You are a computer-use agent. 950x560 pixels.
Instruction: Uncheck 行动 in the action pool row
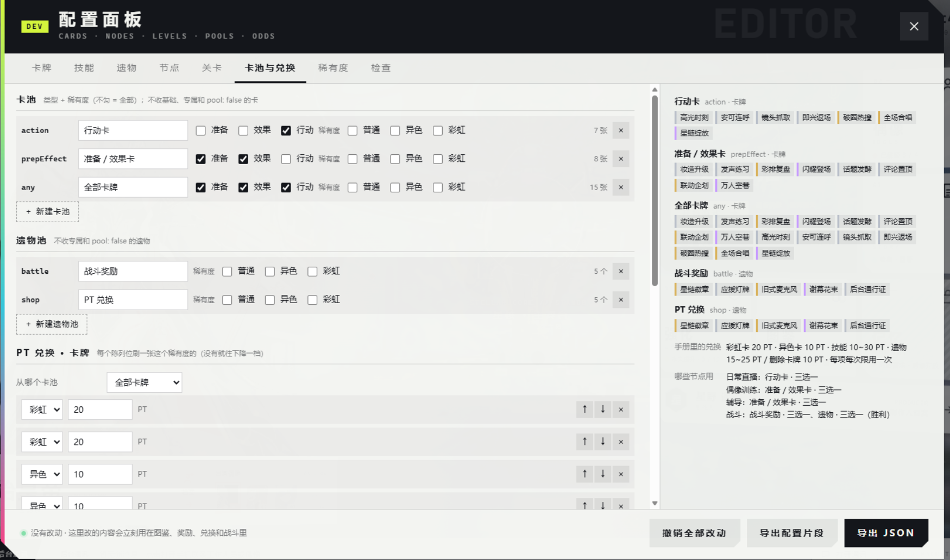point(286,130)
